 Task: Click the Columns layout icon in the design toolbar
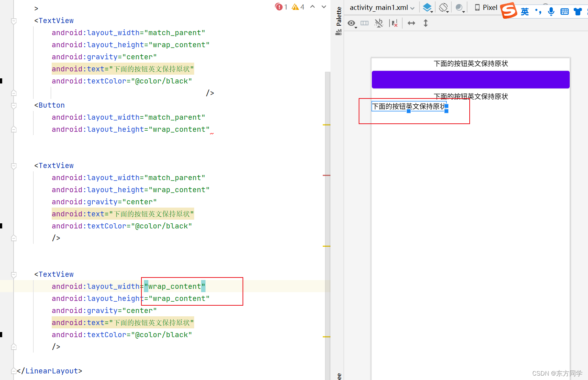(365, 23)
